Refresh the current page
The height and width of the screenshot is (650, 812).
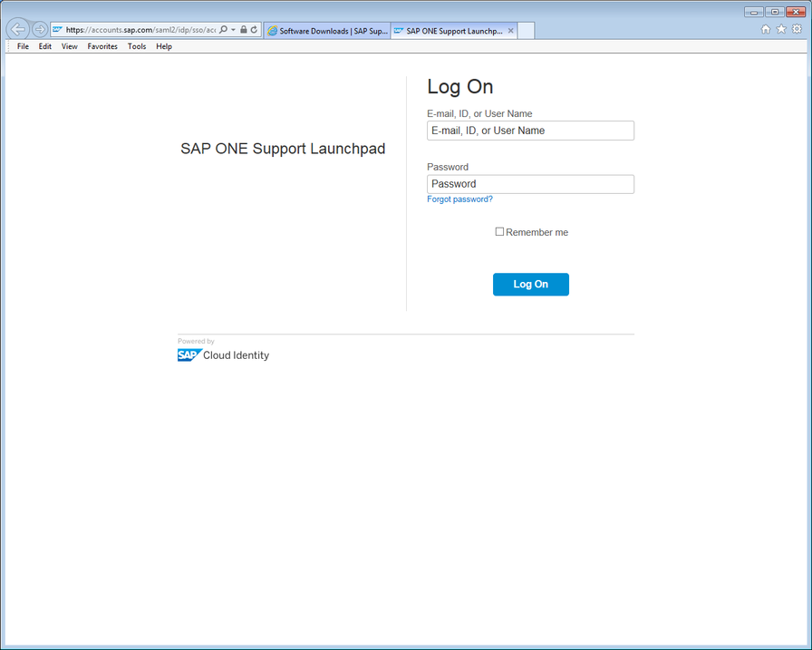coord(254,29)
